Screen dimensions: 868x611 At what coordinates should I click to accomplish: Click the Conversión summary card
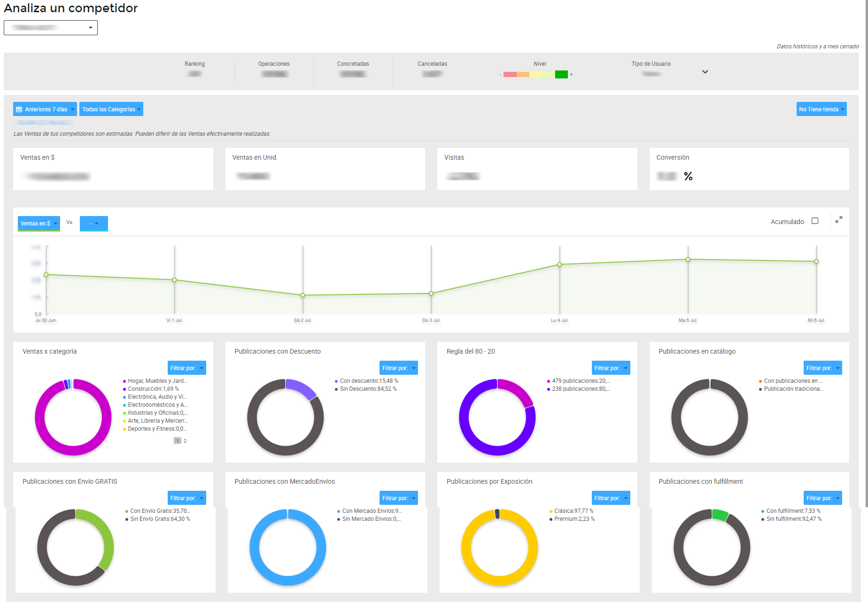pos(749,169)
